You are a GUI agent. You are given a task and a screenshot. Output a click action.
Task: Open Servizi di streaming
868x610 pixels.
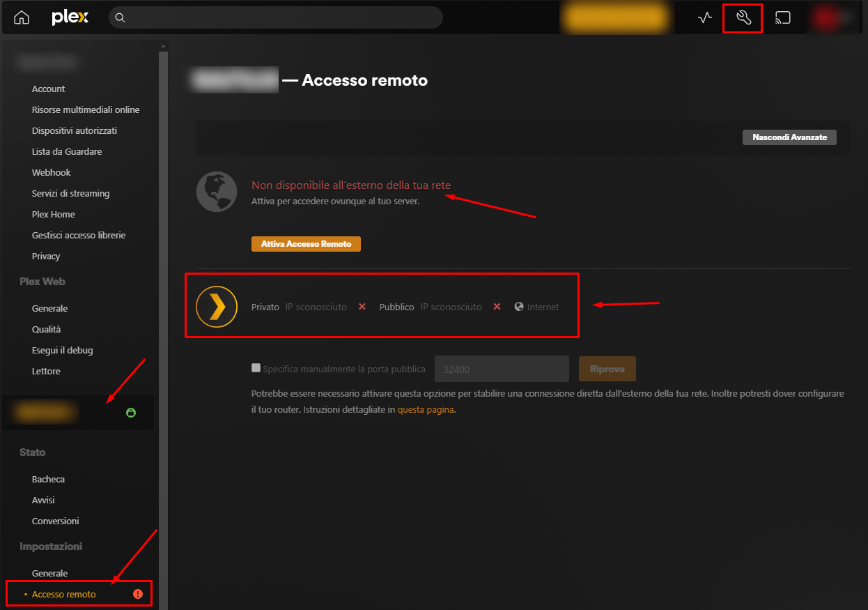tap(70, 193)
